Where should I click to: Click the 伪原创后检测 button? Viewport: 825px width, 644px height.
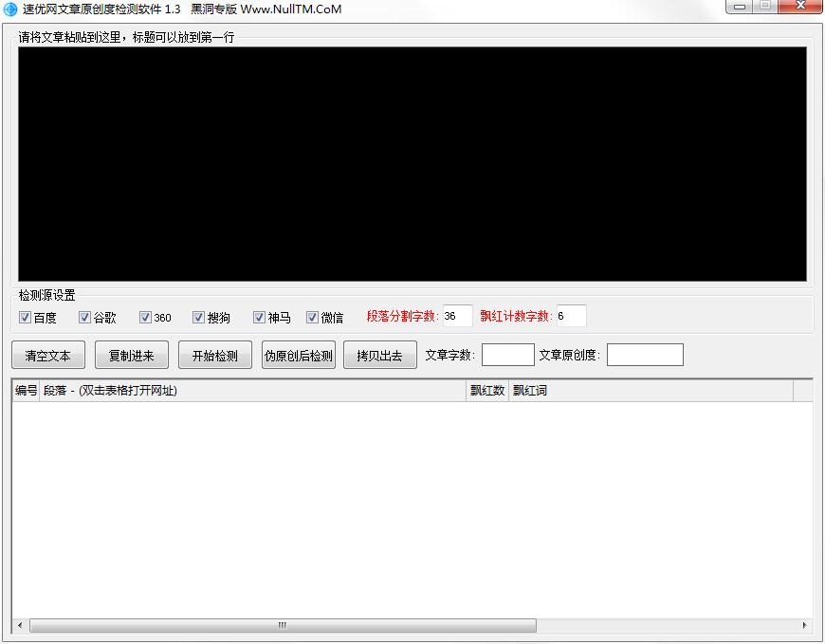coord(298,355)
